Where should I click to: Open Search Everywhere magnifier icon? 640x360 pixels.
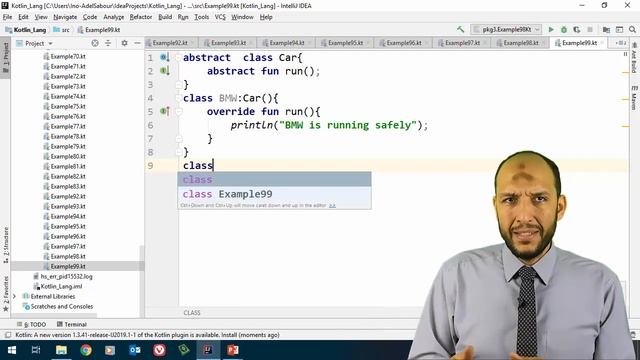coord(632,29)
